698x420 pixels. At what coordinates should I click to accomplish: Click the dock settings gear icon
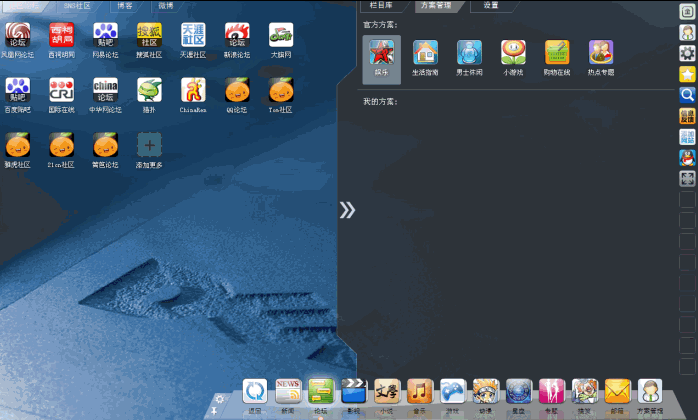219,399
